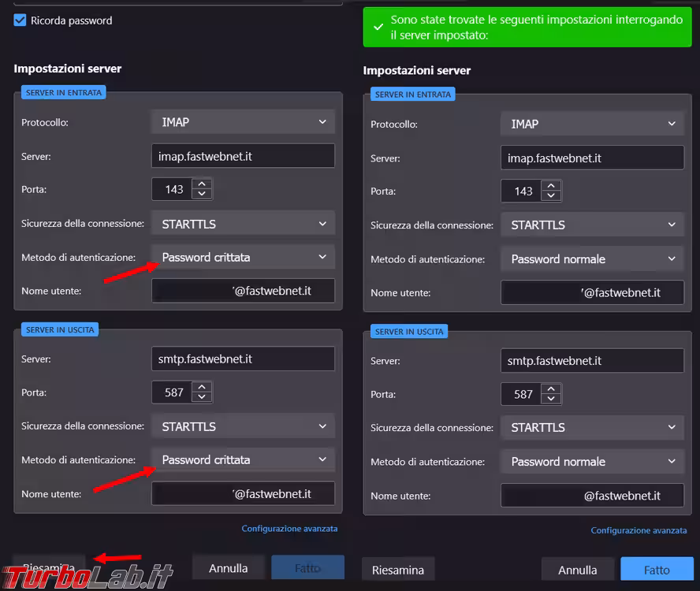This screenshot has width=700, height=591.
Task: Increase left outgoing port 587 with up arrow
Action: 203,387
